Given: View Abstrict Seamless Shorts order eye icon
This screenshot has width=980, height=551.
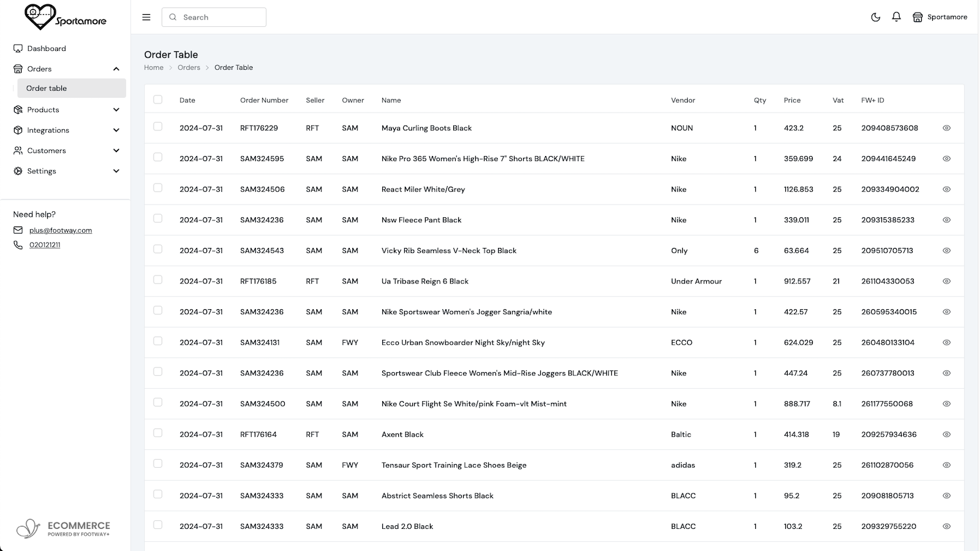Looking at the screenshot, I should 946,495.
